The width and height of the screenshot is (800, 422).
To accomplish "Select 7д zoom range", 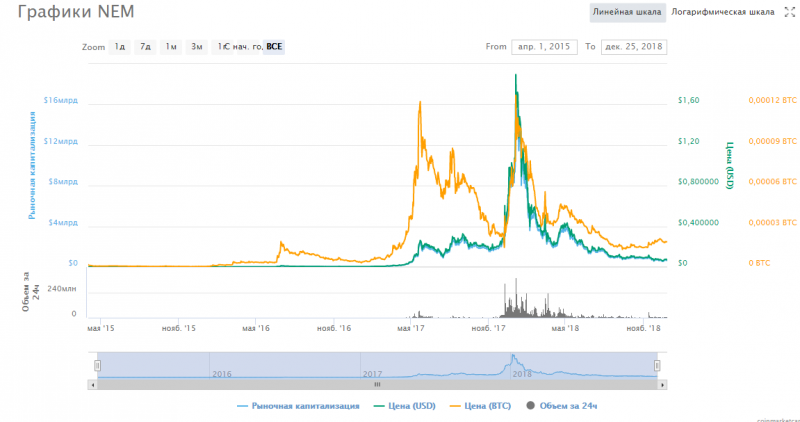I will [145, 47].
